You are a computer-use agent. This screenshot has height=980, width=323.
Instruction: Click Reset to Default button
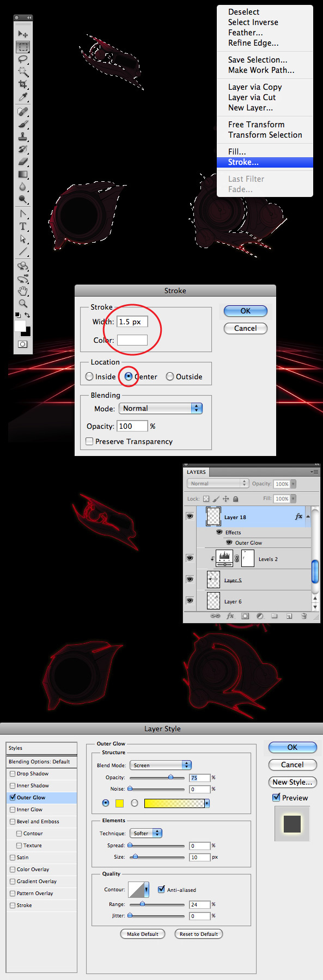[199, 934]
